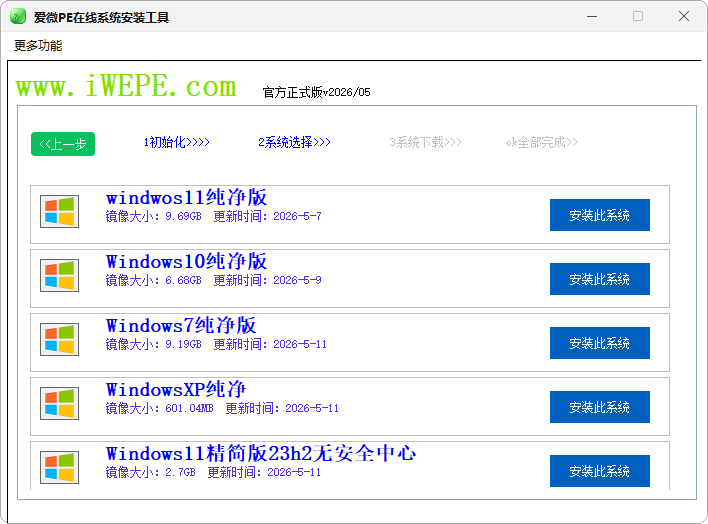Click the Windows logo beside windwos11纯净版
The image size is (708, 524).
click(x=59, y=211)
